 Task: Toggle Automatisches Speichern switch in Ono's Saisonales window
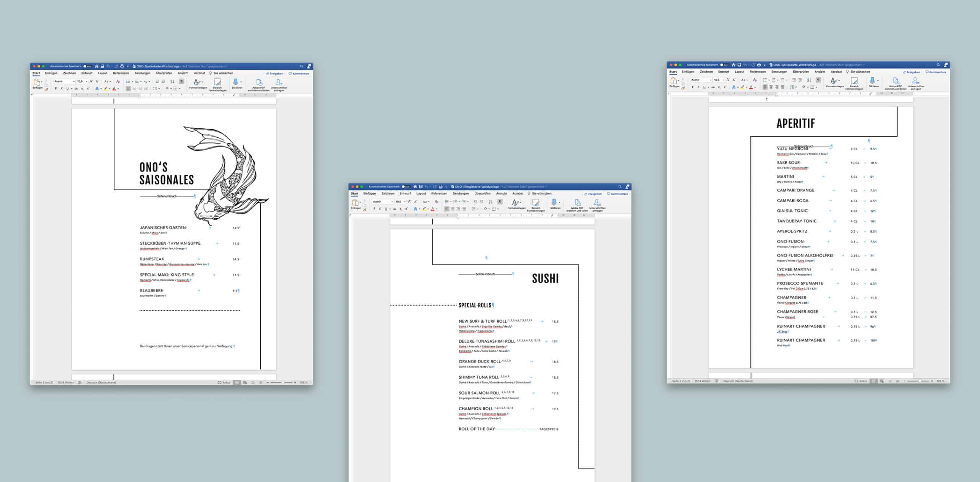pos(87,67)
